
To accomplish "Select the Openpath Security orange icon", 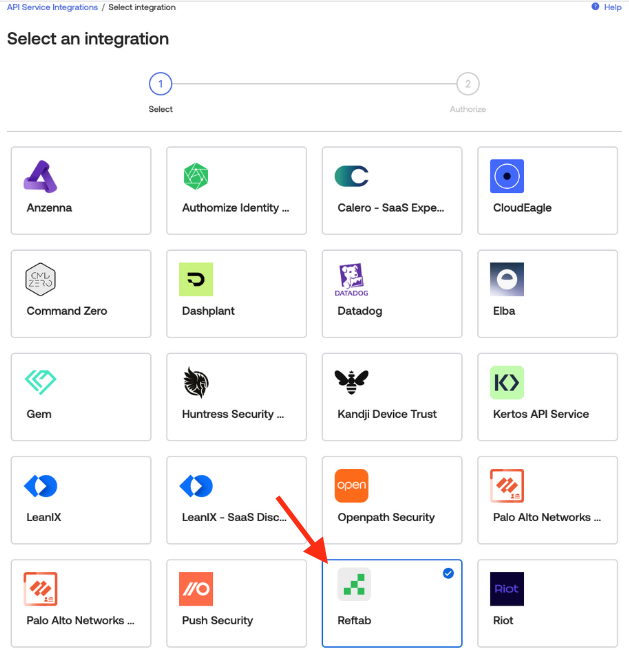I will click(352, 486).
